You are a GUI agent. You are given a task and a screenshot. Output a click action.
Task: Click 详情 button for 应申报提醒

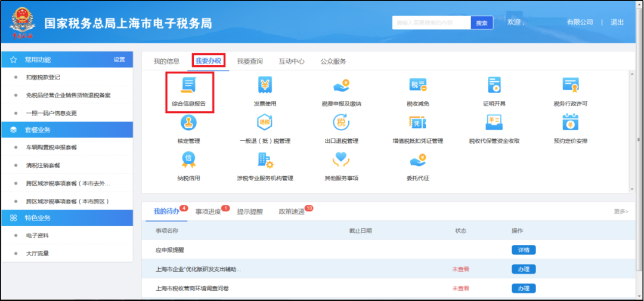(524, 250)
